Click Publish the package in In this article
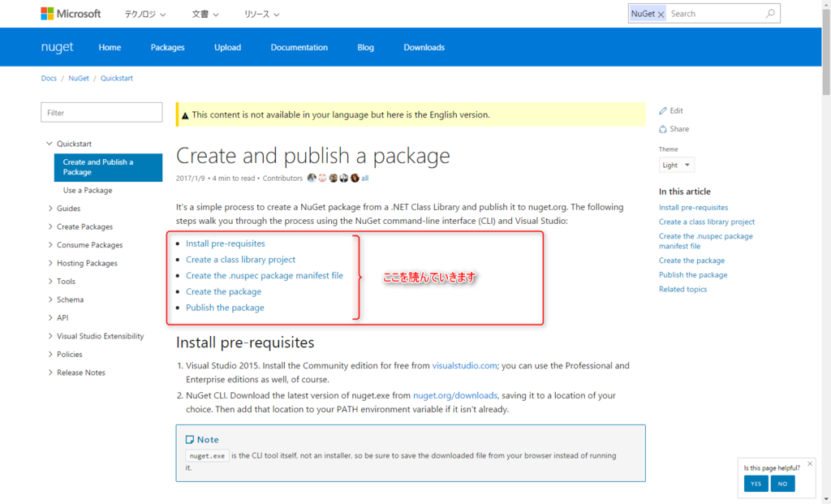The height and width of the screenshot is (504, 831). (x=693, y=274)
